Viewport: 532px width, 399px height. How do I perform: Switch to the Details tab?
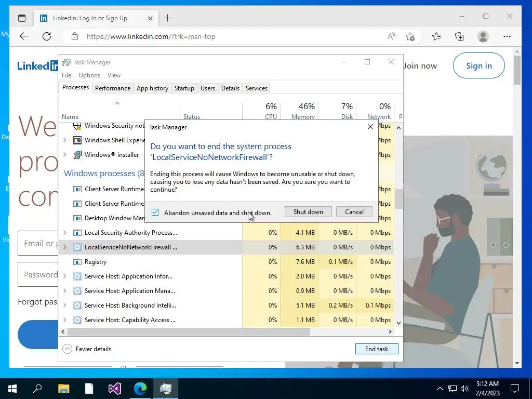[x=230, y=88]
